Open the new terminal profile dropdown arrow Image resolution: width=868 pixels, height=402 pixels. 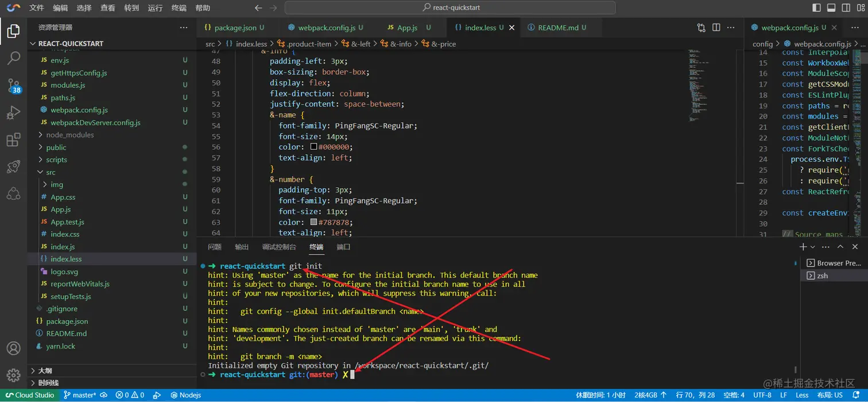click(x=812, y=247)
